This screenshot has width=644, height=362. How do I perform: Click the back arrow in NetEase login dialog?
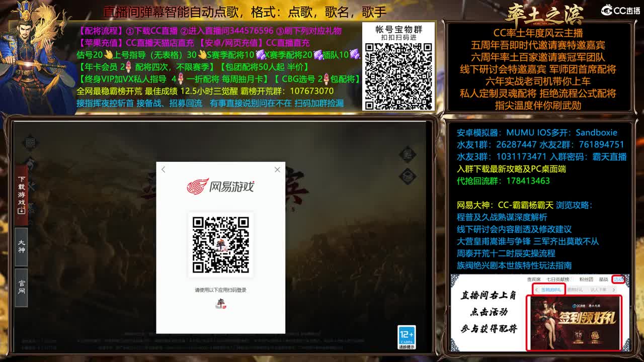[x=163, y=170]
